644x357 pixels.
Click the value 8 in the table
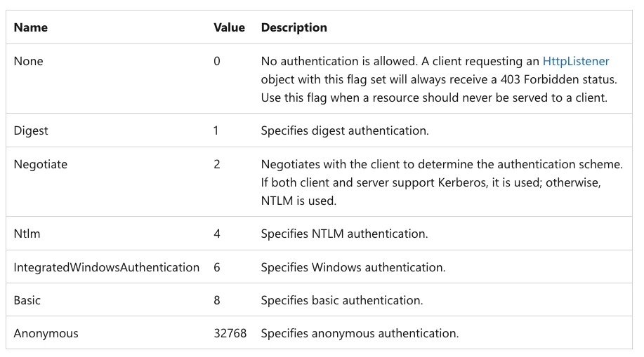click(x=217, y=300)
